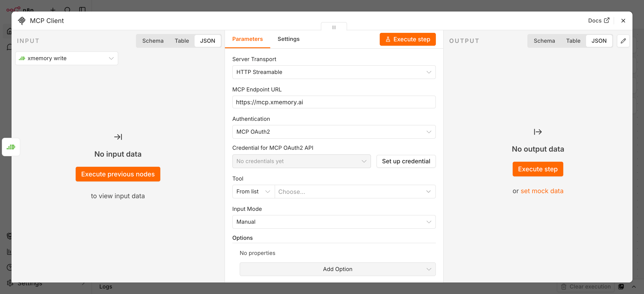
Task: Switch output view to Schema
Action: coord(544,41)
